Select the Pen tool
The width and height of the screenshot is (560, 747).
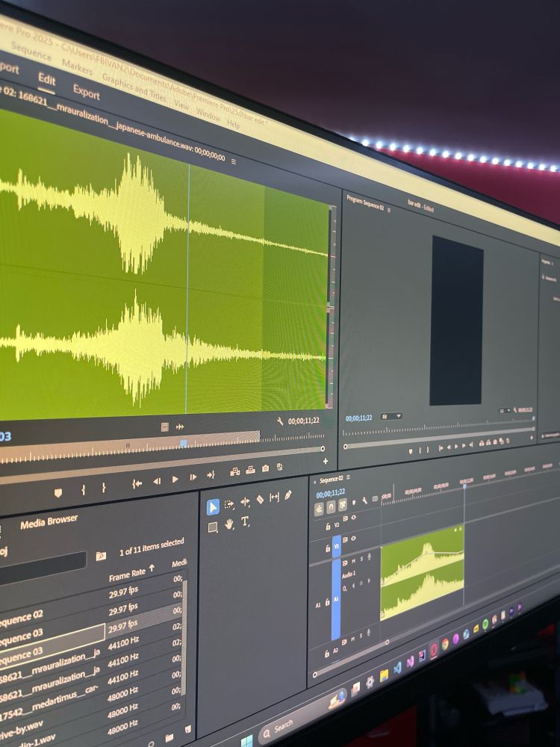[x=287, y=495]
